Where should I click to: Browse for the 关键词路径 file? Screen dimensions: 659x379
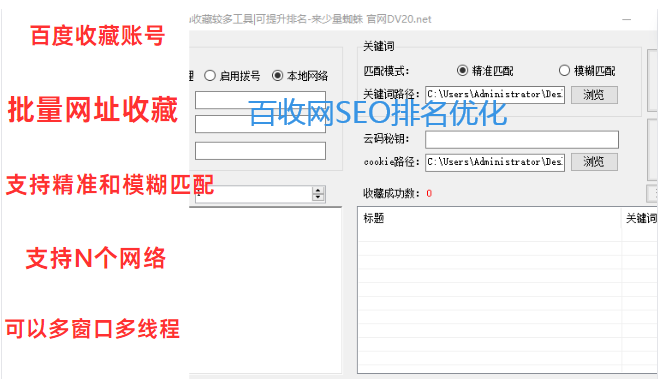point(594,95)
